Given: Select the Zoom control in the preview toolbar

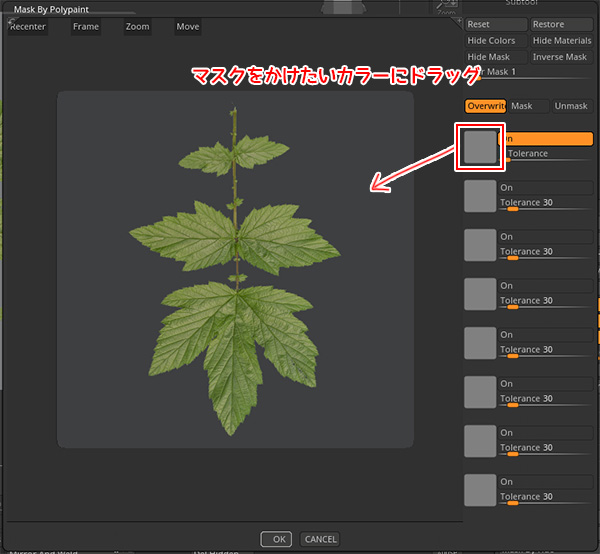Looking at the screenshot, I should (137, 27).
